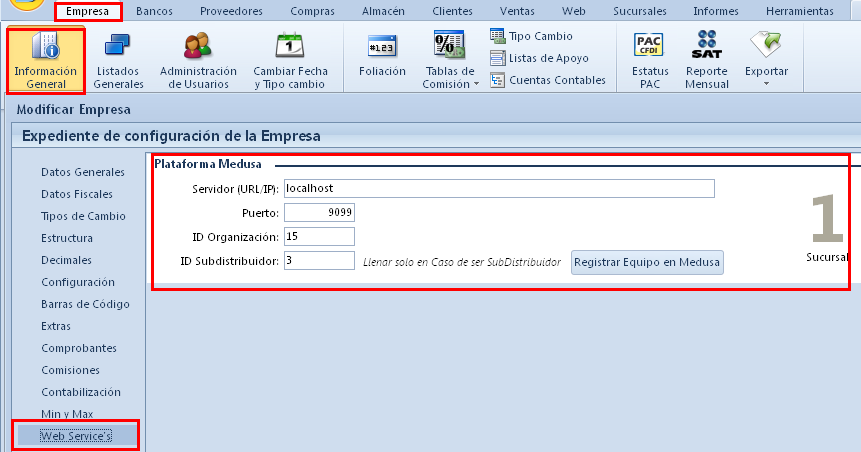The height and width of the screenshot is (452, 861).
Task: Open Estatus PAC
Action: 650,60
